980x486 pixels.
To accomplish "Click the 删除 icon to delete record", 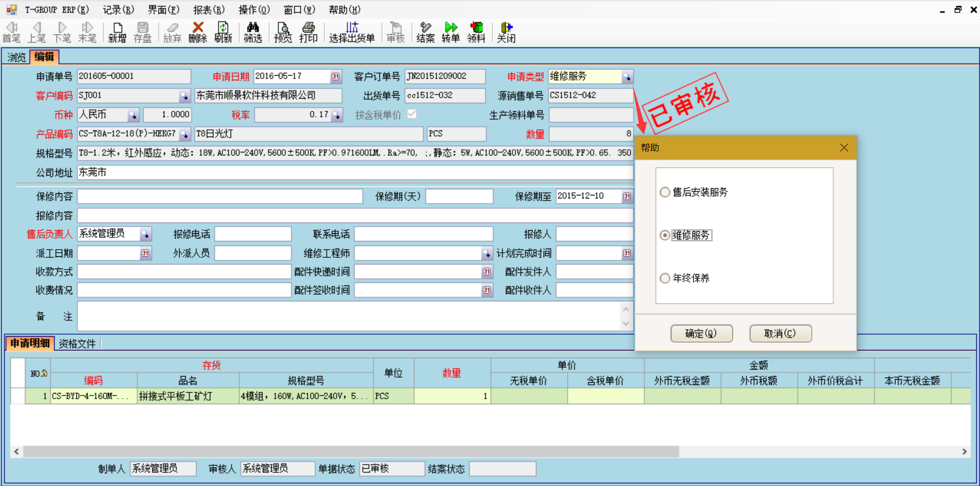I will tap(197, 32).
